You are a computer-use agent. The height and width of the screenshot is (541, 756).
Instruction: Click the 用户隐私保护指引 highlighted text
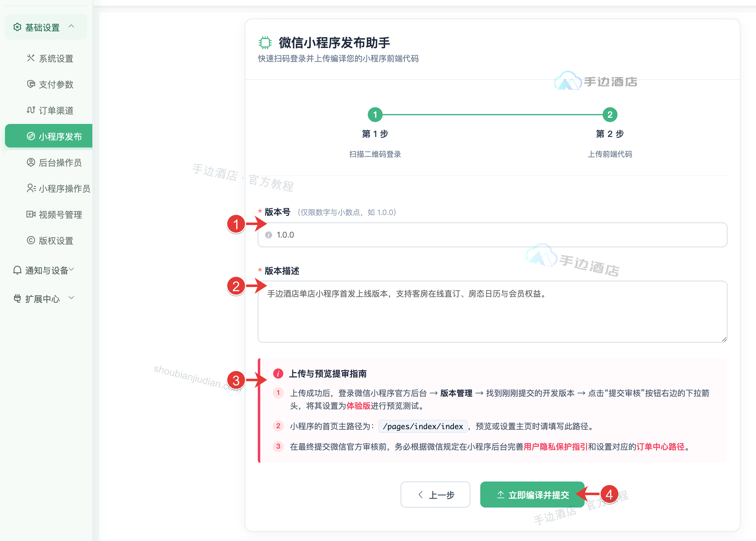click(x=556, y=447)
